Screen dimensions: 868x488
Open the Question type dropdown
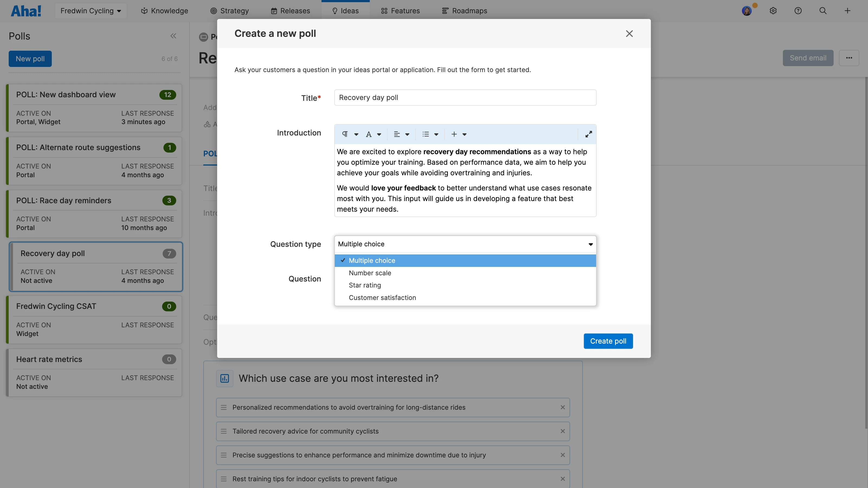coord(465,244)
